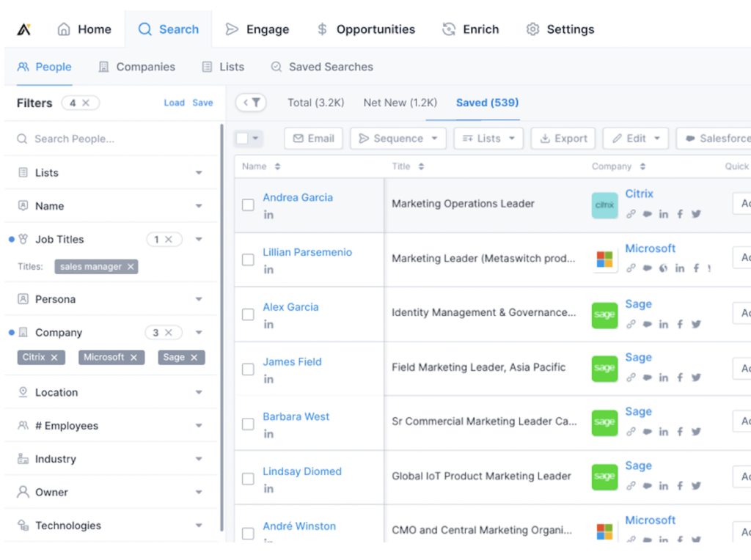The image size is (751, 560).
Task: Open Sage Facebook icon in James Field row
Action: tap(680, 377)
